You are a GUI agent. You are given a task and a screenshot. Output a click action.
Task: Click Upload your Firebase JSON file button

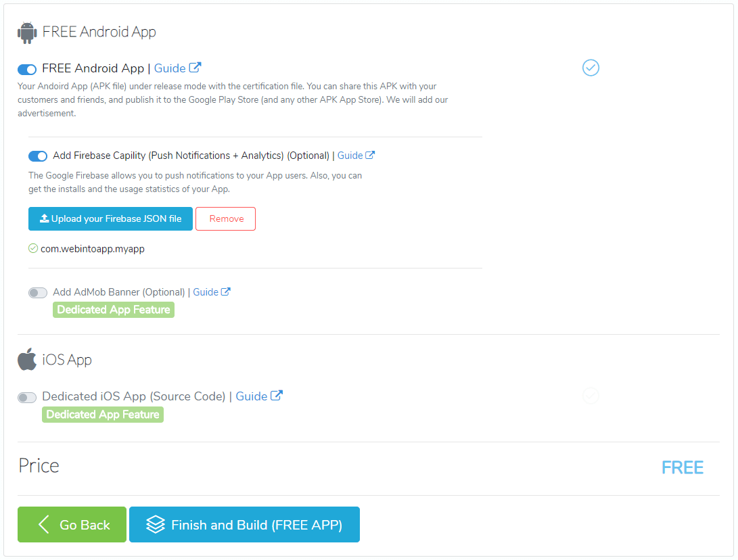111,219
